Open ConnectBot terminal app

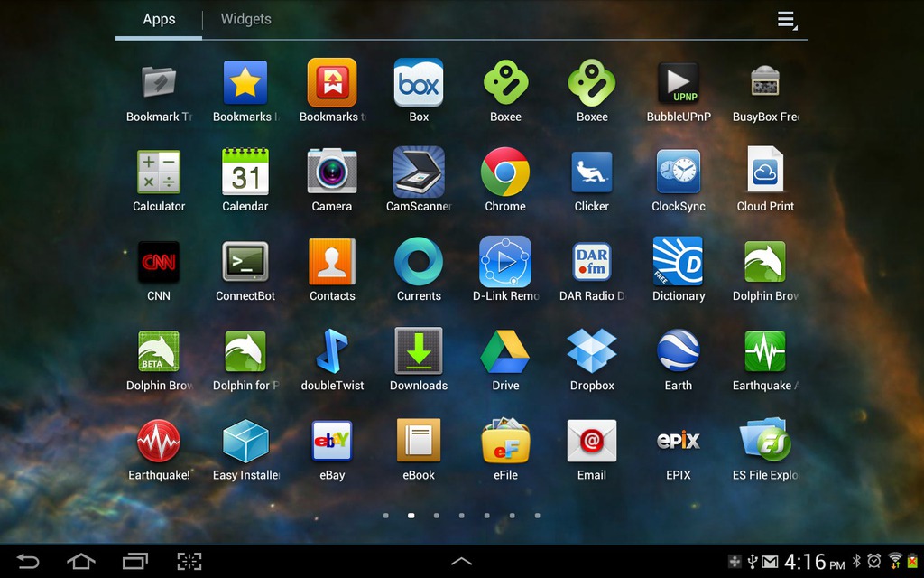pyautogui.click(x=245, y=261)
